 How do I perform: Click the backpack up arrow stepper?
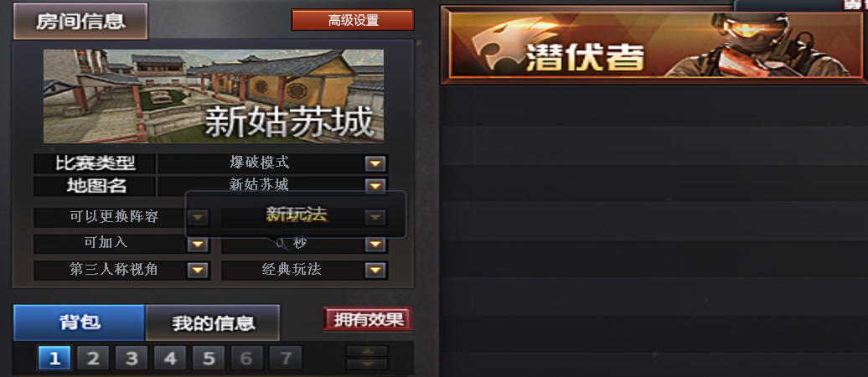(x=367, y=352)
